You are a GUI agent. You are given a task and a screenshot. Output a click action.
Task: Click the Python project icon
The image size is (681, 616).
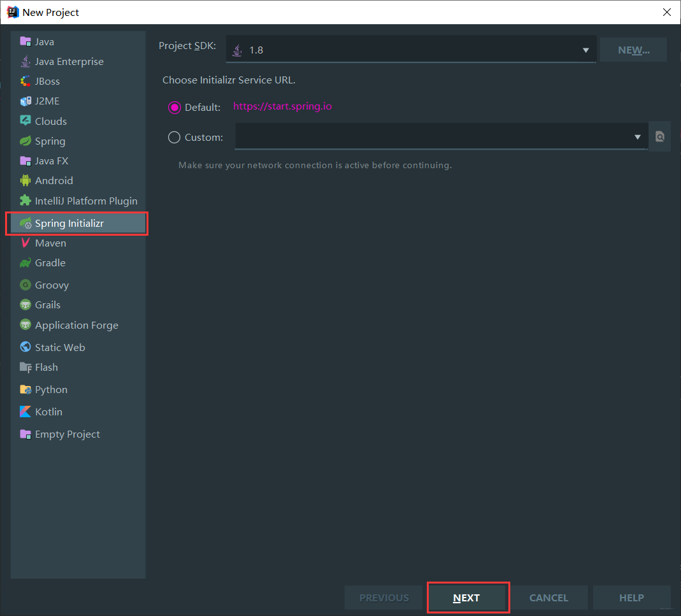pyautogui.click(x=25, y=390)
